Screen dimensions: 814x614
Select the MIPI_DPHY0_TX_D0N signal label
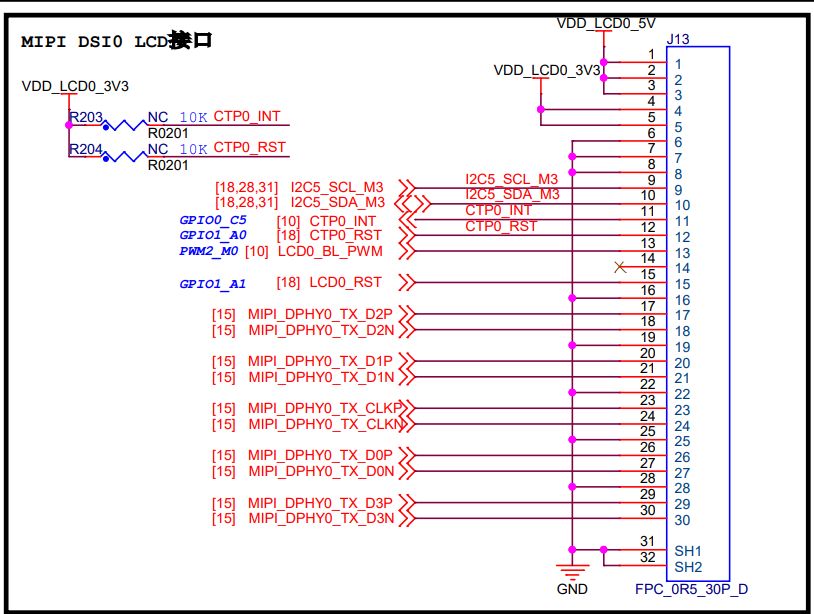point(321,471)
